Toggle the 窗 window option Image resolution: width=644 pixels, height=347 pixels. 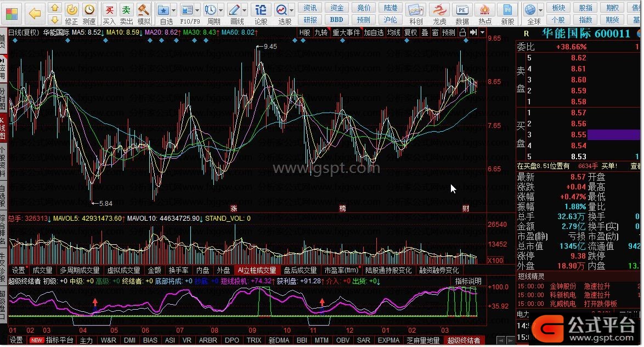point(436,32)
